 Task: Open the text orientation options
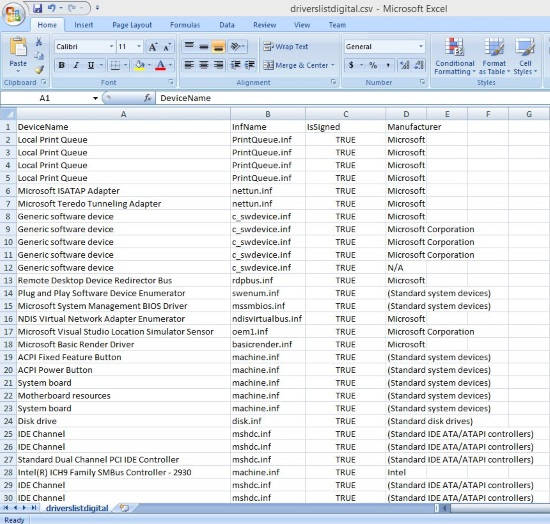tap(237, 46)
